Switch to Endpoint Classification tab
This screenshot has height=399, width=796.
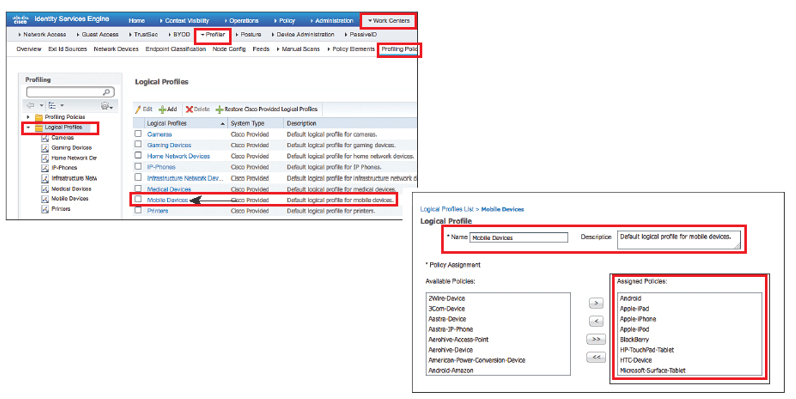176,49
